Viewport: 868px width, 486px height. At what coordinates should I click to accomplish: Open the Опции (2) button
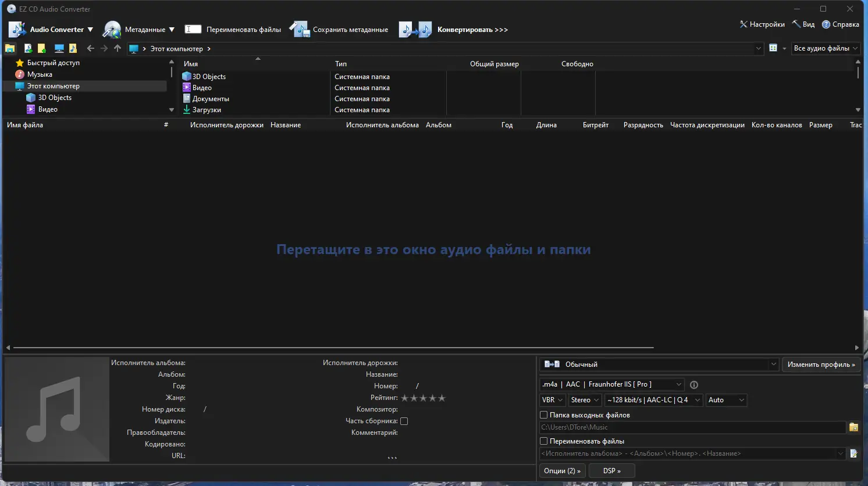562,471
